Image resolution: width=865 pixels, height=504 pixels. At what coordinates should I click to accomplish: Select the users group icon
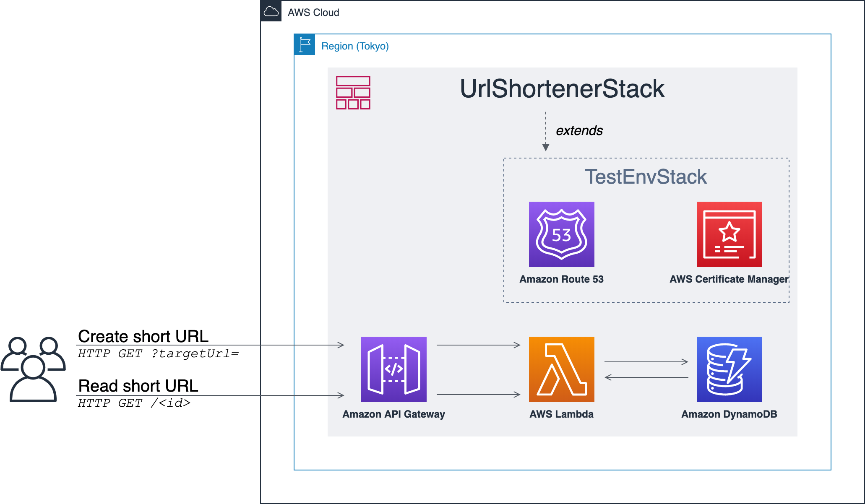tap(33, 369)
